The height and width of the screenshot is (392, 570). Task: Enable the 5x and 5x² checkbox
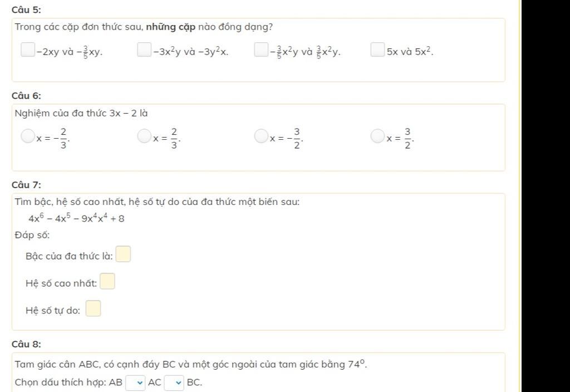coord(377,51)
